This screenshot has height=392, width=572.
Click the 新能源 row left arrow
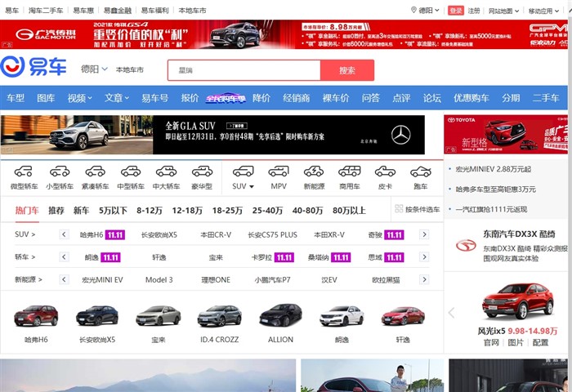64,279
